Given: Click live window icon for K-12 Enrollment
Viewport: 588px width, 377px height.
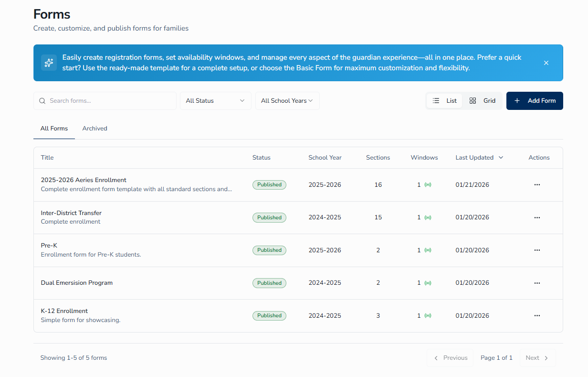Looking at the screenshot, I should tap(428, 315).
